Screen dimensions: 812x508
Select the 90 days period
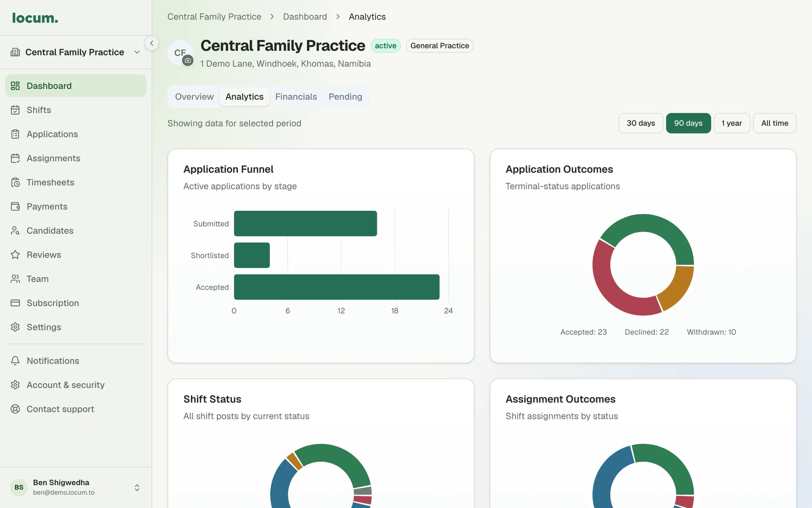pos(688,123)
